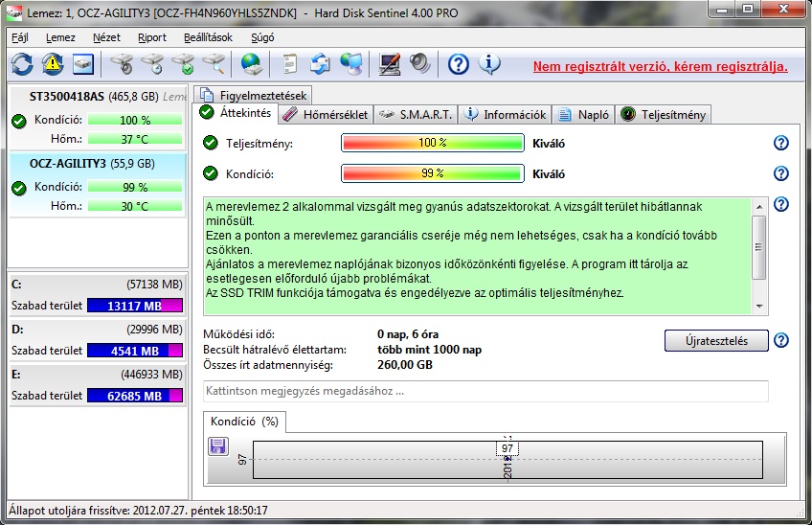
Task: Click the Teljesítmény 100 % gradient bar
Action: pyautogui.click(x=433, y=143)
